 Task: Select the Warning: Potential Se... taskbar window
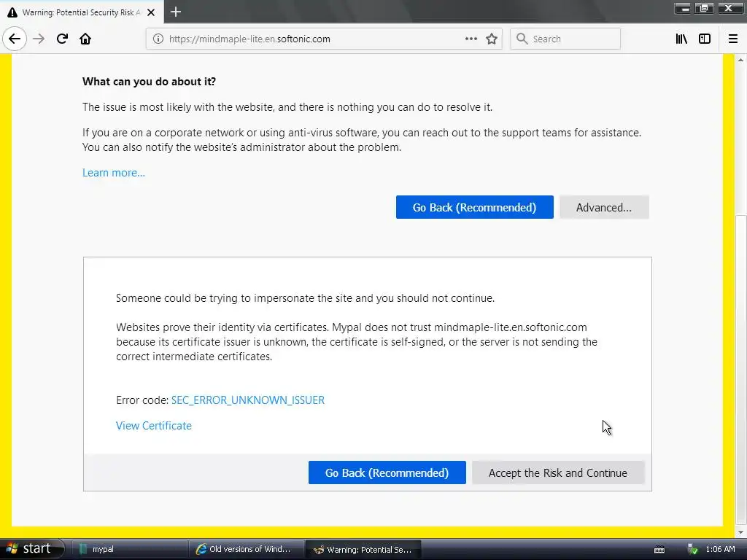pos(363,549)
